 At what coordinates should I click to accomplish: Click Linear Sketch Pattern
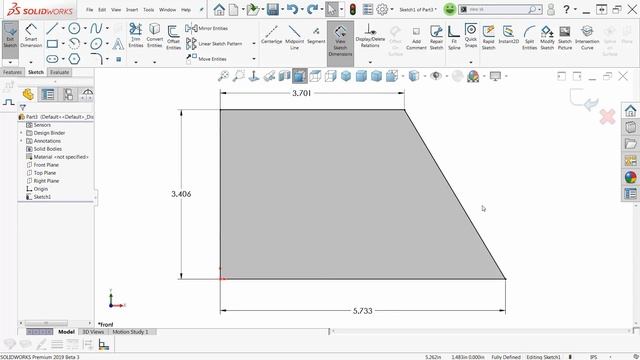(x=214, y=43)
